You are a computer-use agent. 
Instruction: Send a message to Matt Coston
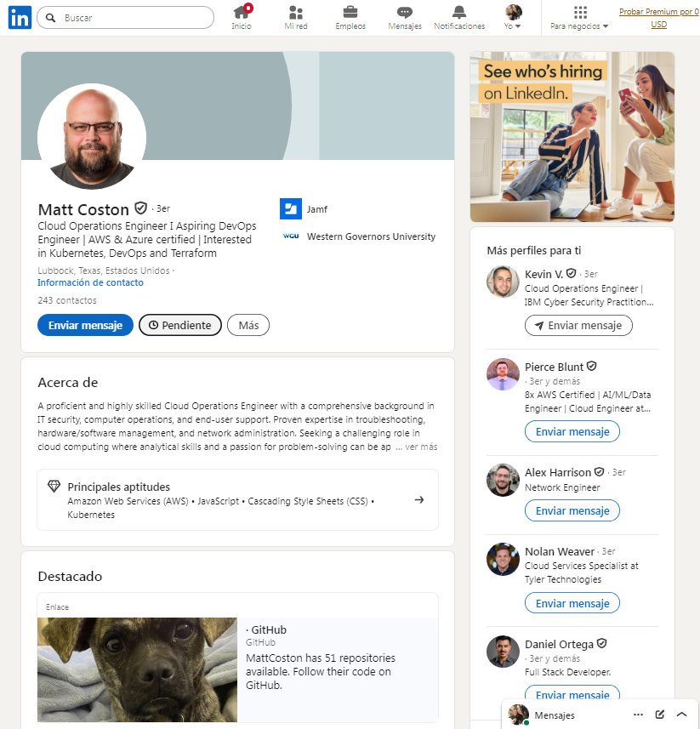click(86, 325)
